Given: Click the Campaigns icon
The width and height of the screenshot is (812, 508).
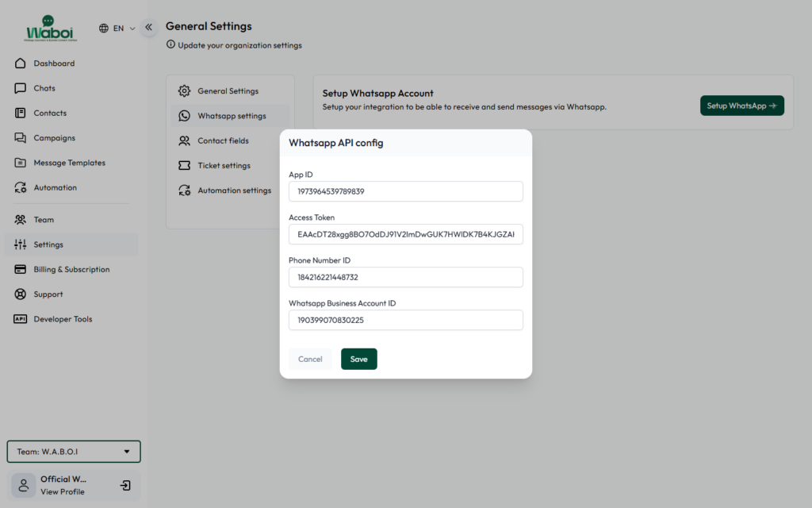Looking at the screenshot, I should [x=20, y=138].
